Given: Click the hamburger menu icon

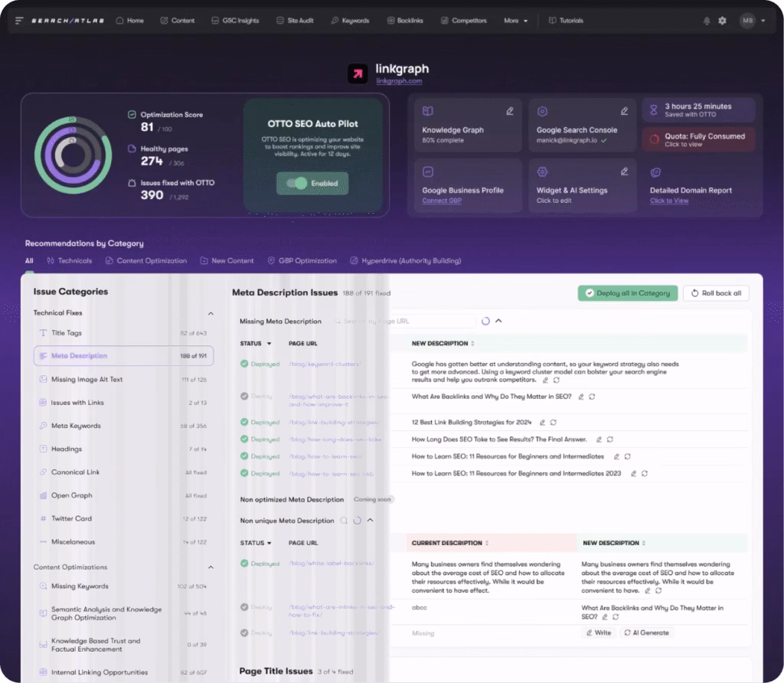Looking at the screenshot, I should coord(19,21).
